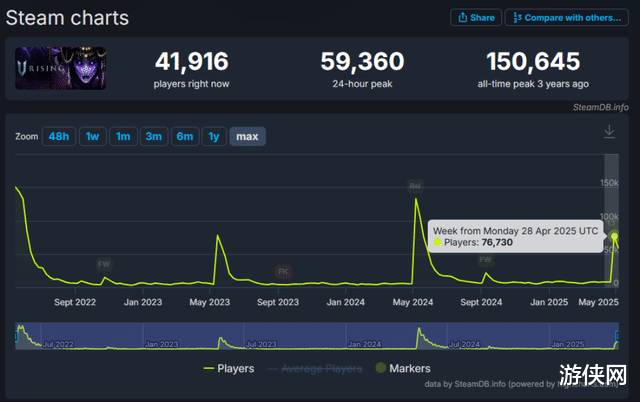Click the download chart icon
The height and width of the screenshot is (402, 640).
point(609,132)
